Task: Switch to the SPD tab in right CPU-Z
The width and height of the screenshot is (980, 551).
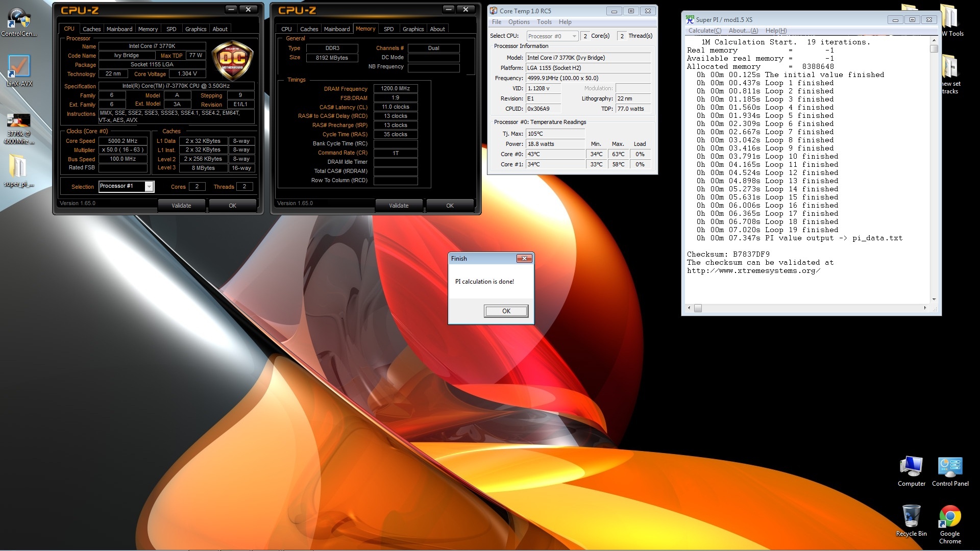Action: point(389,29)
